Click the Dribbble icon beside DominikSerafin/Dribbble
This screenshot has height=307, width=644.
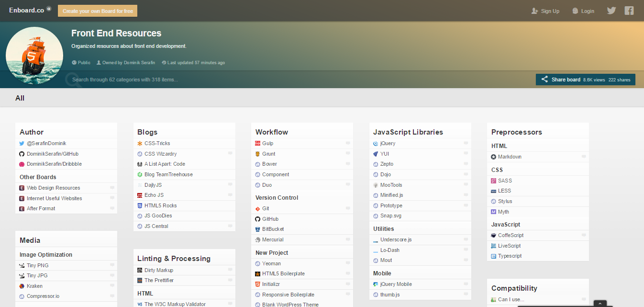point(22,164)
